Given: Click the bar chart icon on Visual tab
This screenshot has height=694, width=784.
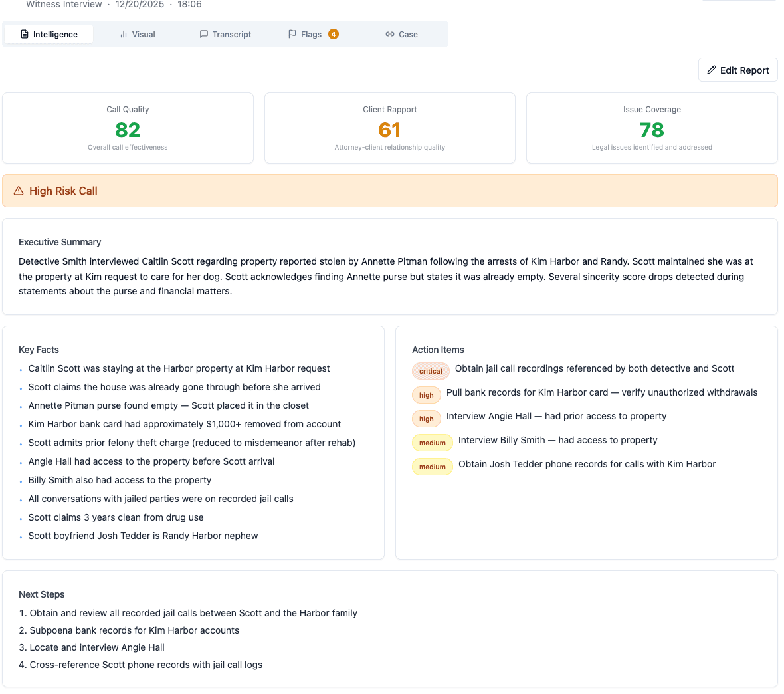Looking at the screenshot, I should [x=123, y=34].
